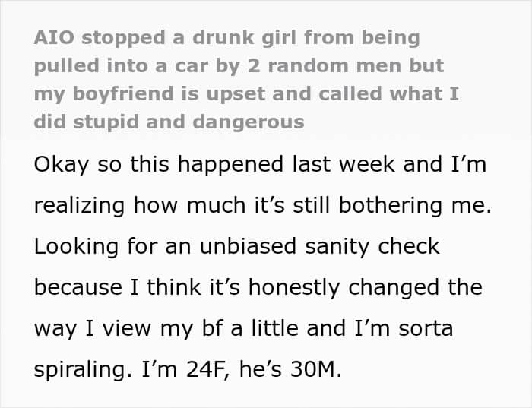The image size is (532, 408).
Task: Click the word "Okay" starting the paragraph
Action: click(62, 165)
